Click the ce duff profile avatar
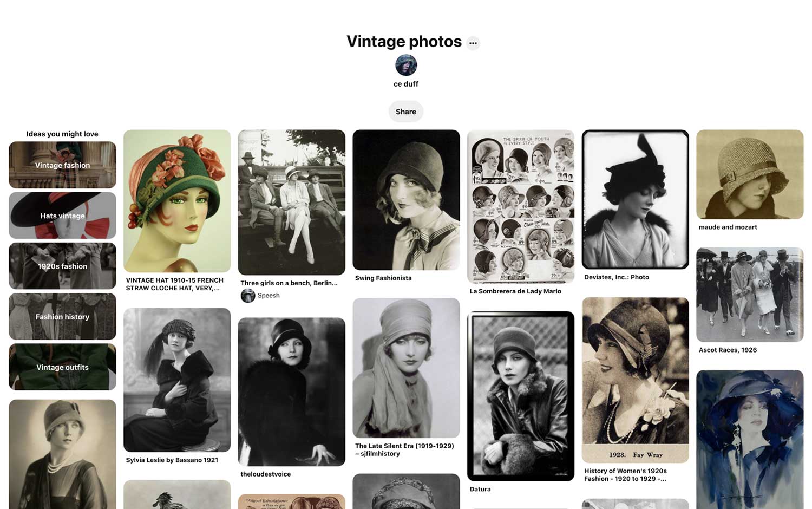812x509 pixels. 406,66
